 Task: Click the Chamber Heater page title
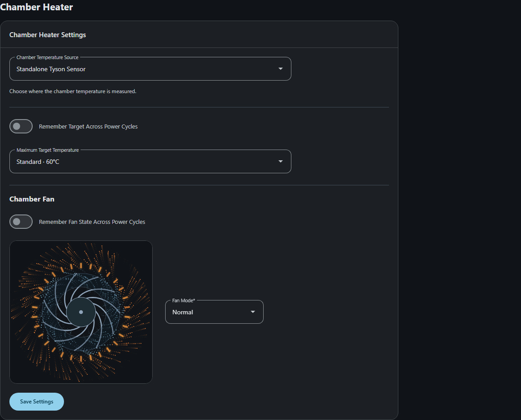point(37,7)
